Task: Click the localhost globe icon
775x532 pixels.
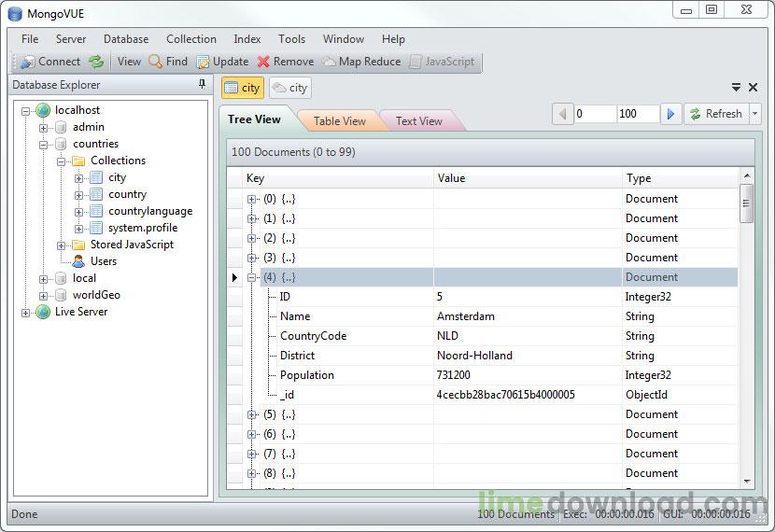Action: [43, 110]
